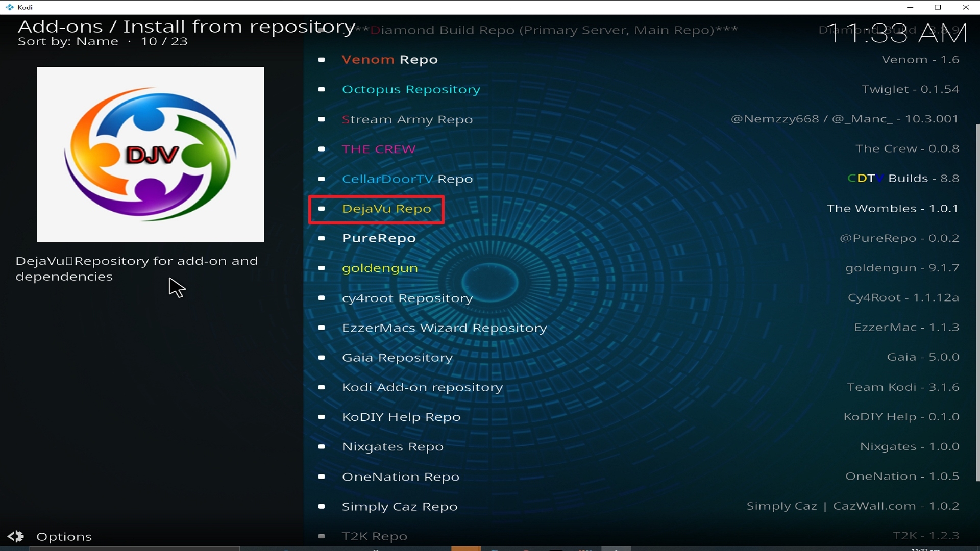Open the Options menu label
Viewport: 980px width, 551px height.
coord(64,537)
